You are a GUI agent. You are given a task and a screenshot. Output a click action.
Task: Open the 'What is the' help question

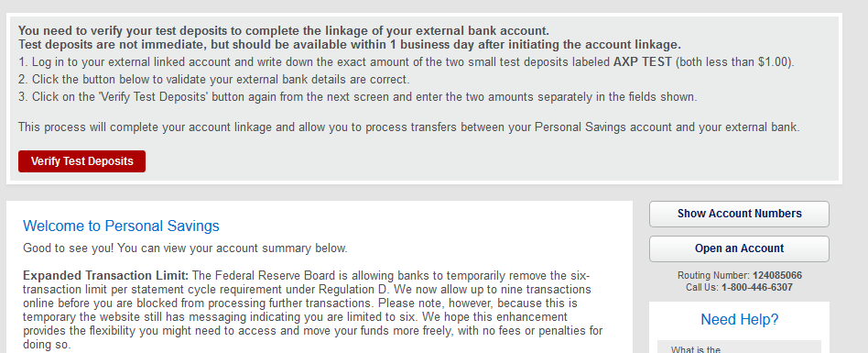pos(695,349)
